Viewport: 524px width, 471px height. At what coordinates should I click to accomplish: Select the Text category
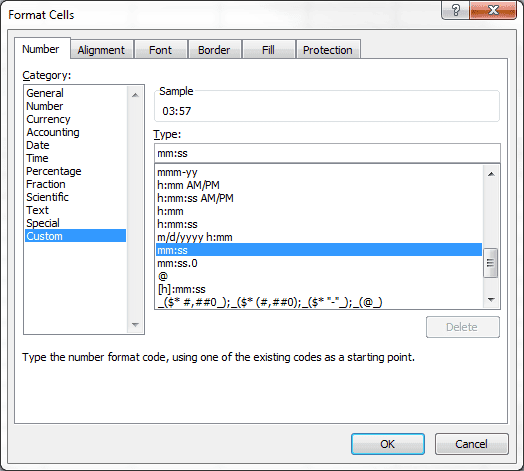(x=76, y=210)
